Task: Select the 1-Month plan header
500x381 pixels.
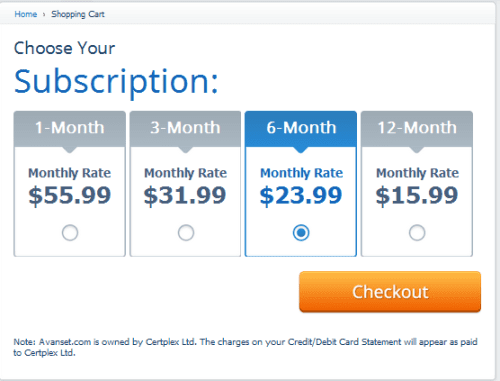Action: [70, 129]
